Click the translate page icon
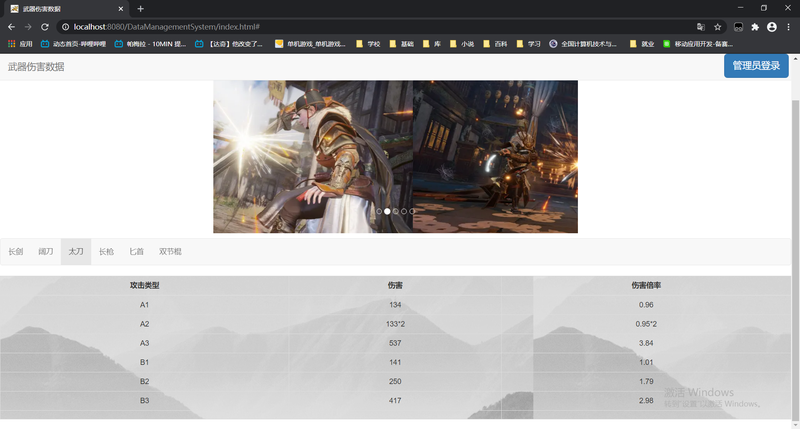 coord(701,27)
